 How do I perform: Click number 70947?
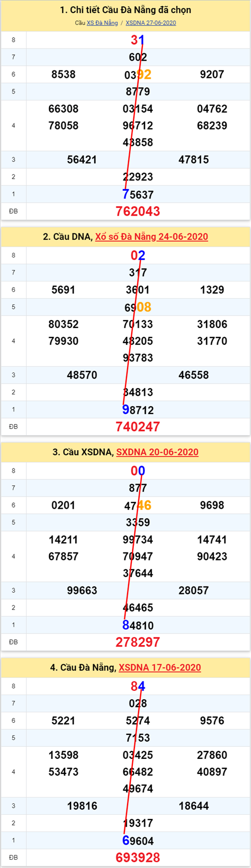pos(138,557)
